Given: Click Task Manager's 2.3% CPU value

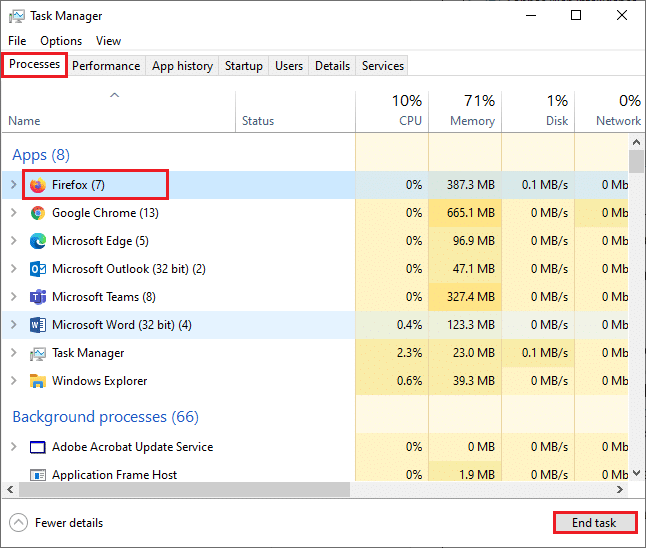Looking at the screenshot, I should click(409, 353).
